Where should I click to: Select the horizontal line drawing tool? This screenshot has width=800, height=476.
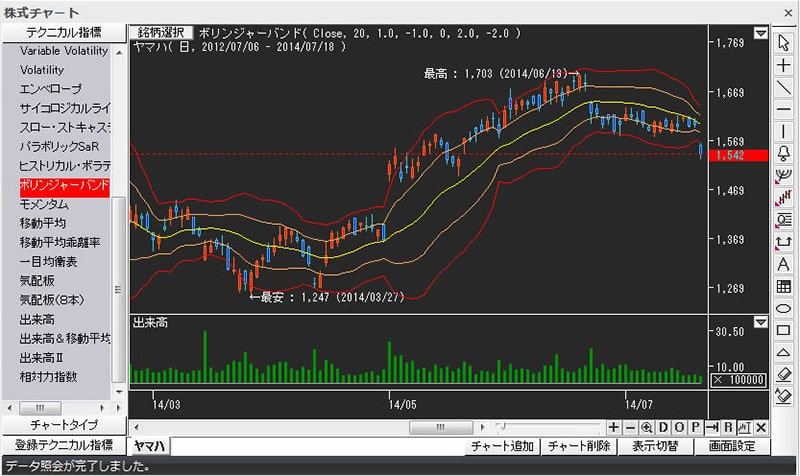783,109
